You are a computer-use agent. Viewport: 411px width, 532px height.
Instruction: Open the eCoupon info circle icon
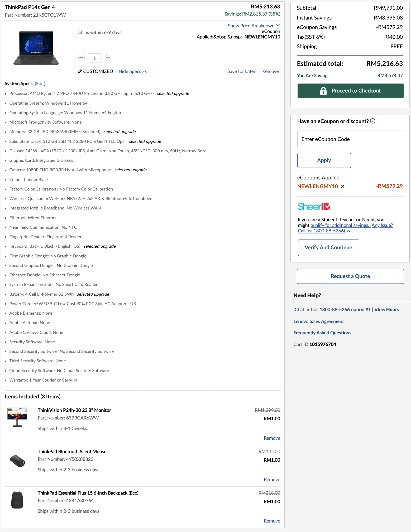pos(372,121)
